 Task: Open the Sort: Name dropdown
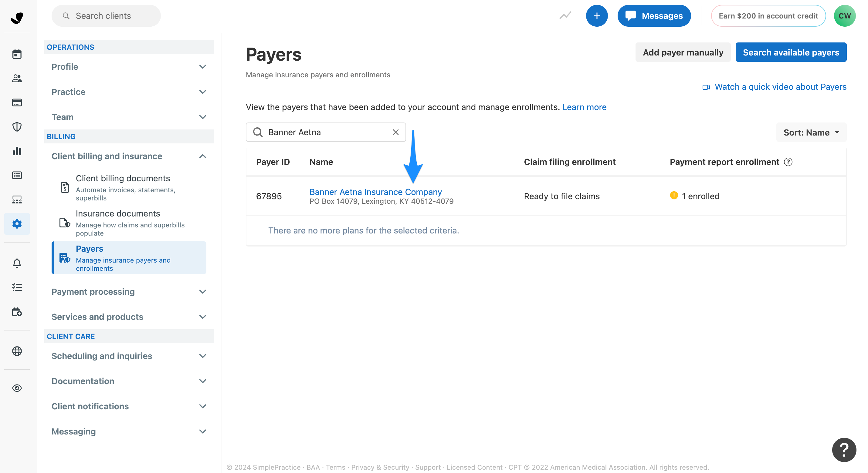pyautogui.click(x=811, y=132)
